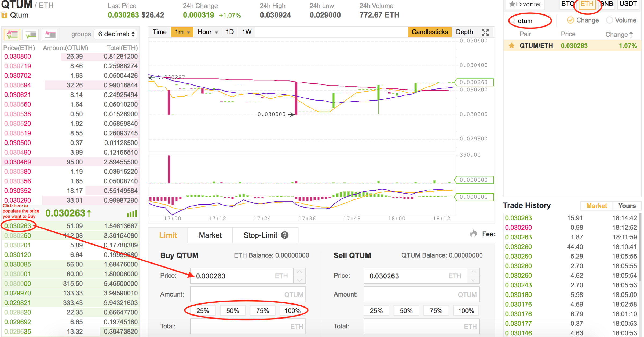644x337 pixels.
Task: Select the Change radio option
Action: (x=570, y=20)
